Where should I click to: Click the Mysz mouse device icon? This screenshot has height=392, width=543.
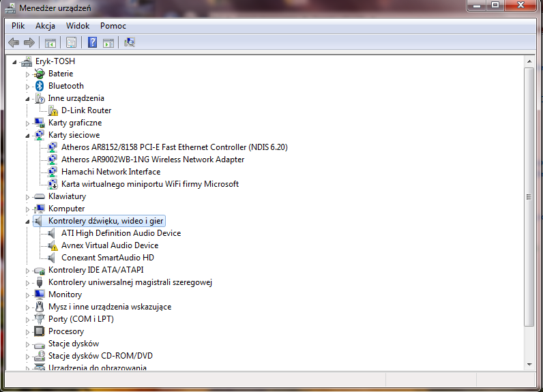click(40, 307)
